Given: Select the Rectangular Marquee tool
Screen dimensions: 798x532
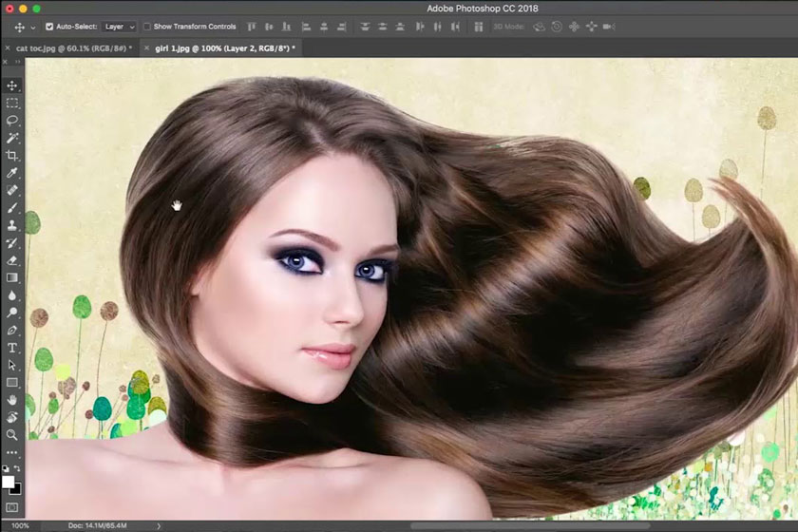Looking at the screenshot, I should point(12,103).
